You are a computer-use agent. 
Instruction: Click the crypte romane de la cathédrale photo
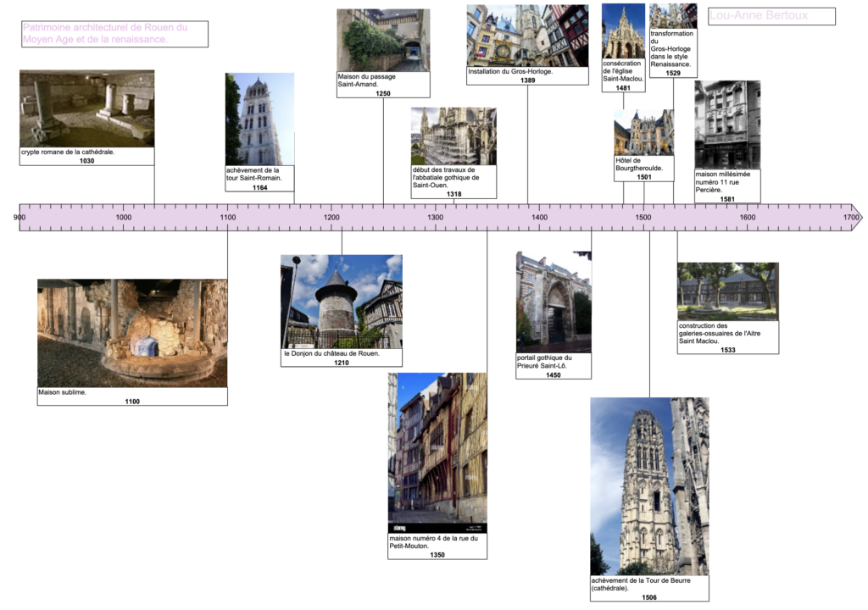tap(86, 108)
